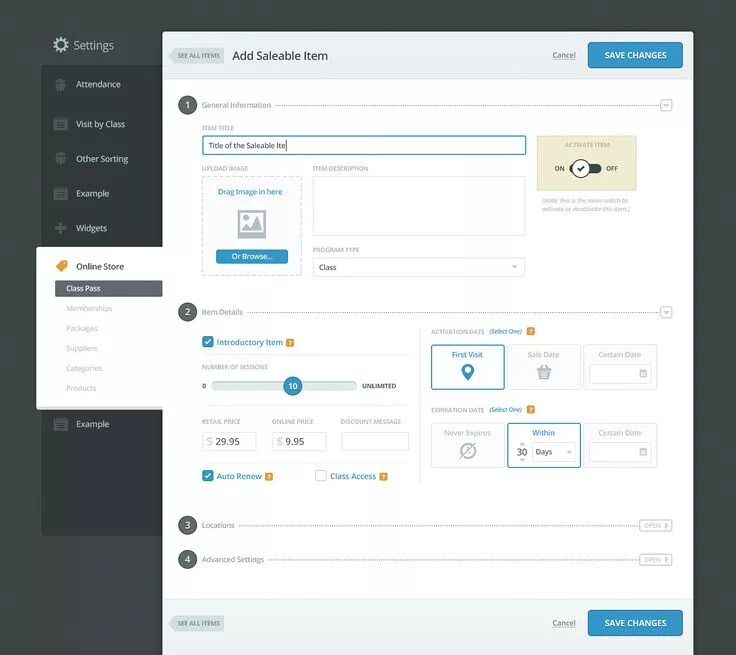
Task: Click the Visit by Class calendar icon
Action: click(x=61, y=124)
